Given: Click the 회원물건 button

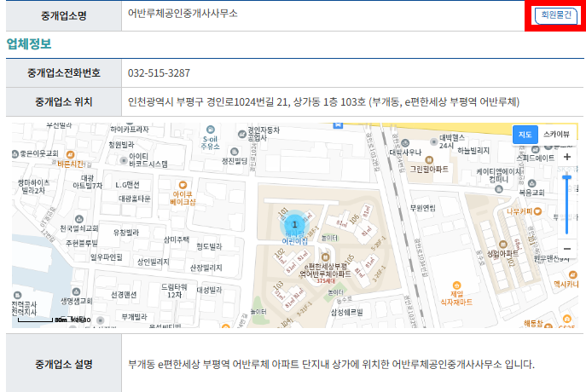Looking at the screenshot, I should pyautogui.click(x=556, y=15).
